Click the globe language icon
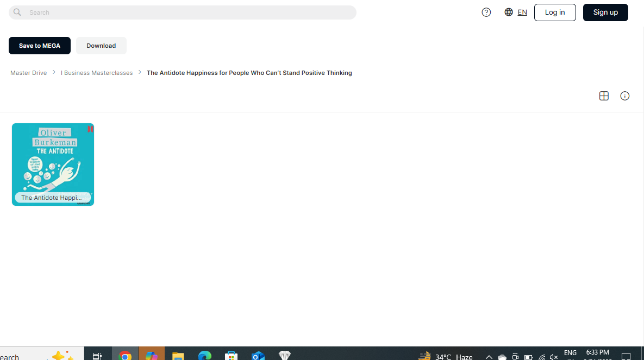 (509, 12)
